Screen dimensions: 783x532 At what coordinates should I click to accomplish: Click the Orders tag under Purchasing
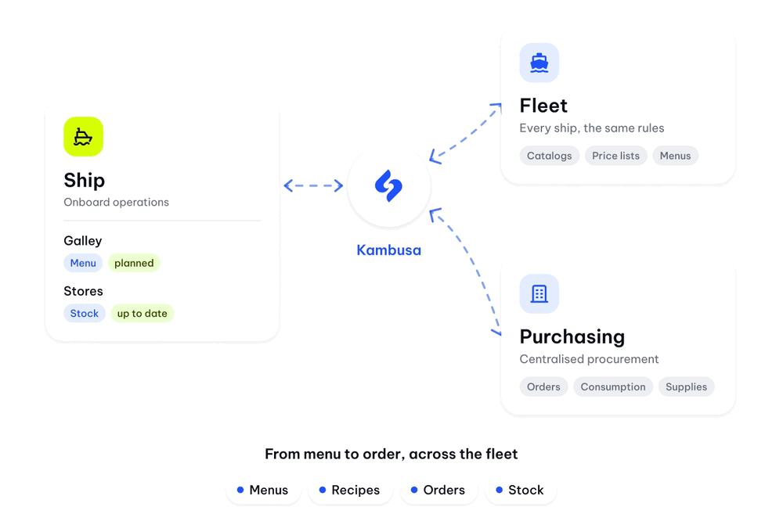pyautogui.click(x=543, y=386)
